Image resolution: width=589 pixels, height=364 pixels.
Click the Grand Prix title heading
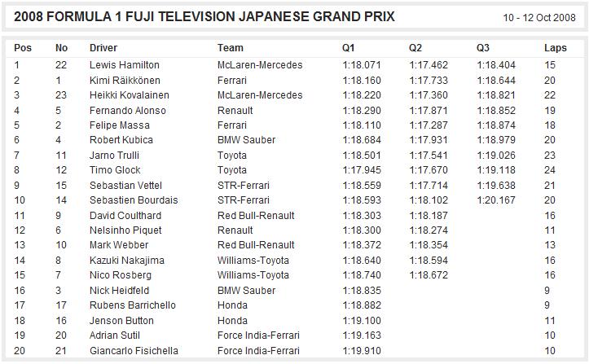[204, 17]
